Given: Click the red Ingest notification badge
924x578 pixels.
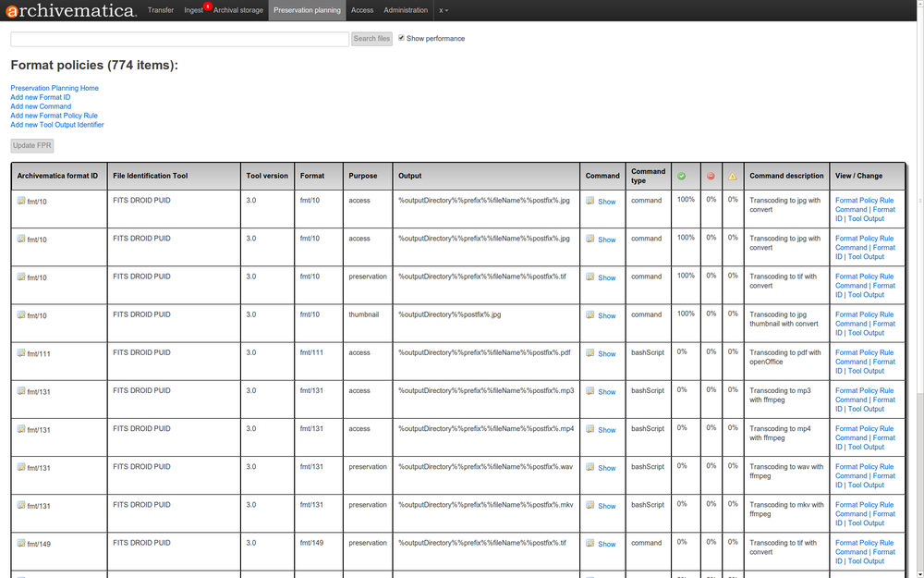Looking at the screenshot, I should (208, 6).
